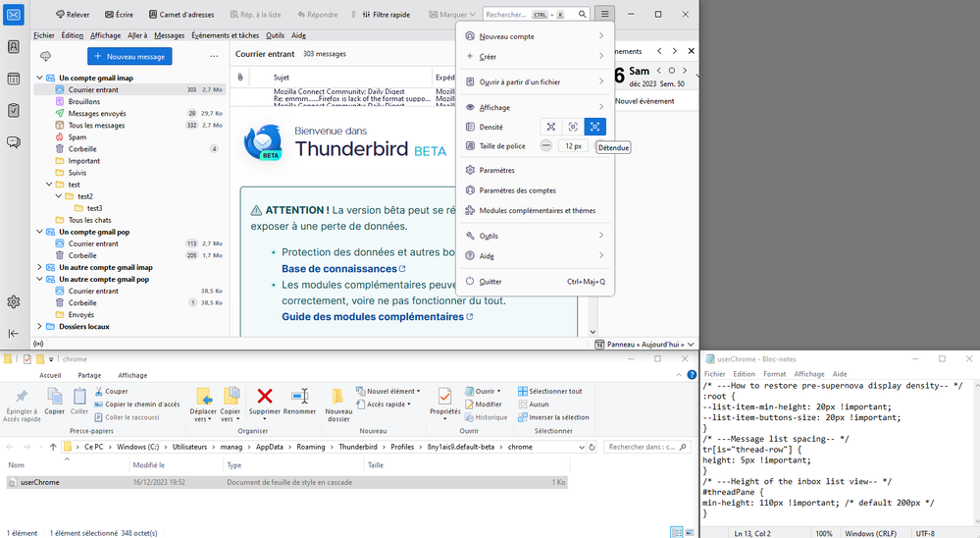Sort messages by Sujet column
The image size is (980, 538).
[282, 78]
